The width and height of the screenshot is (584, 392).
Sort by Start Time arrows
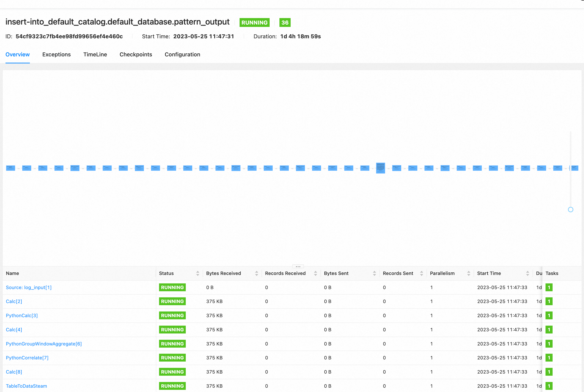[527, 273]
